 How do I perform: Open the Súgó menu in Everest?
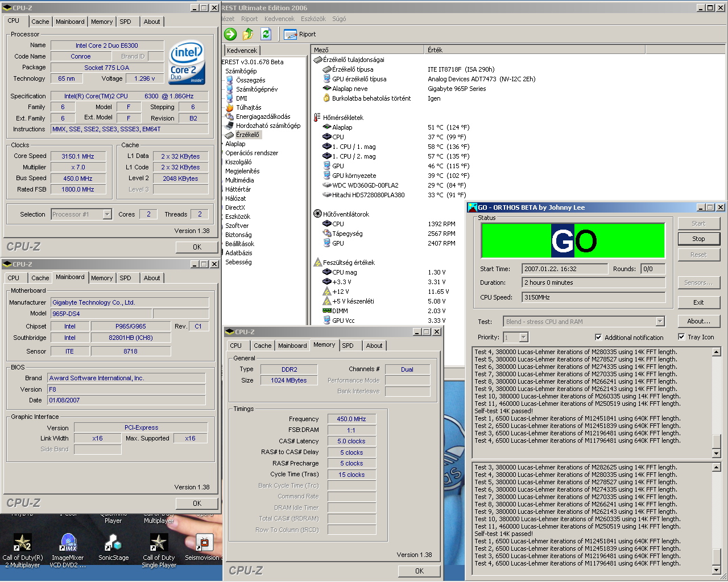tap(339, 19)
